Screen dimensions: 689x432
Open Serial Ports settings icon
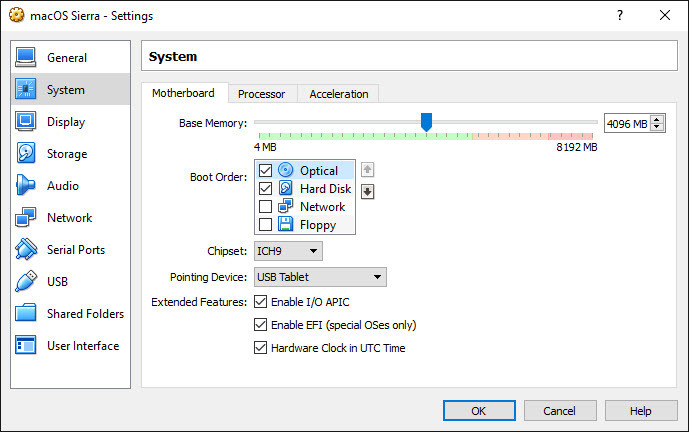point(25,249)
